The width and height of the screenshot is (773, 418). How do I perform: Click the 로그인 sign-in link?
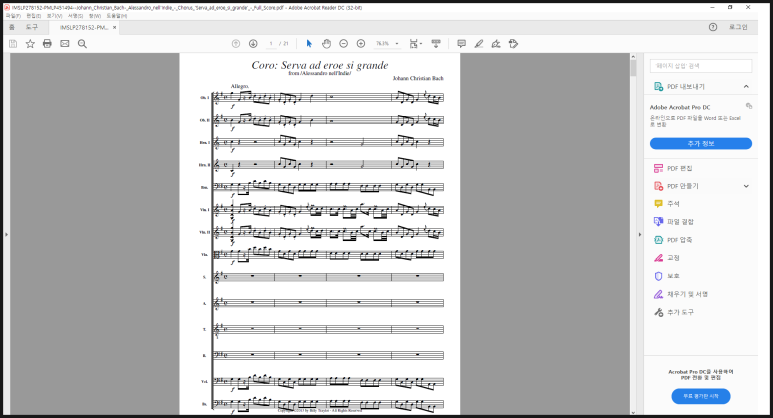(x=738, y=27)
